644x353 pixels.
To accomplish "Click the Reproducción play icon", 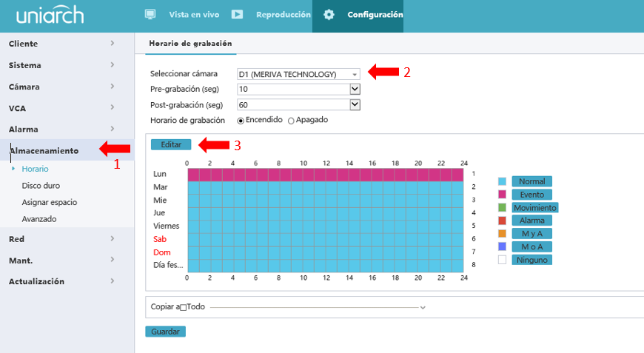I will tap(237, 15).
